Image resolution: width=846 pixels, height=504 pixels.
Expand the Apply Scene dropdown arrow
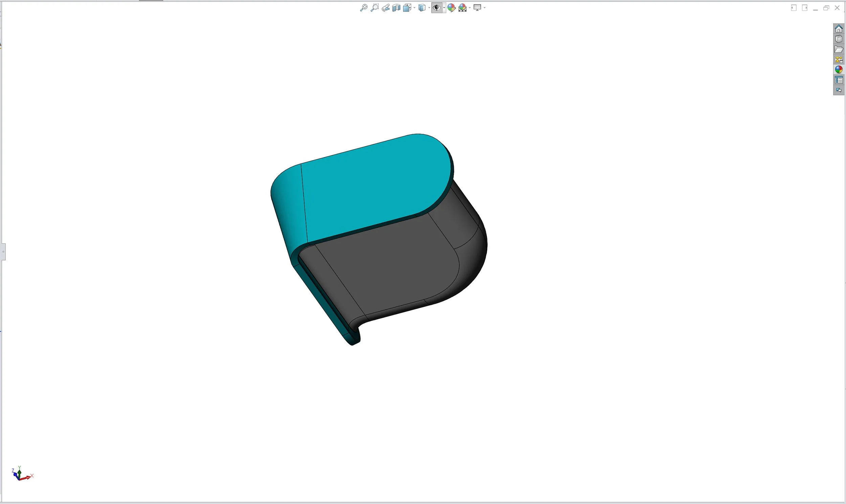(x=470, y=8)
